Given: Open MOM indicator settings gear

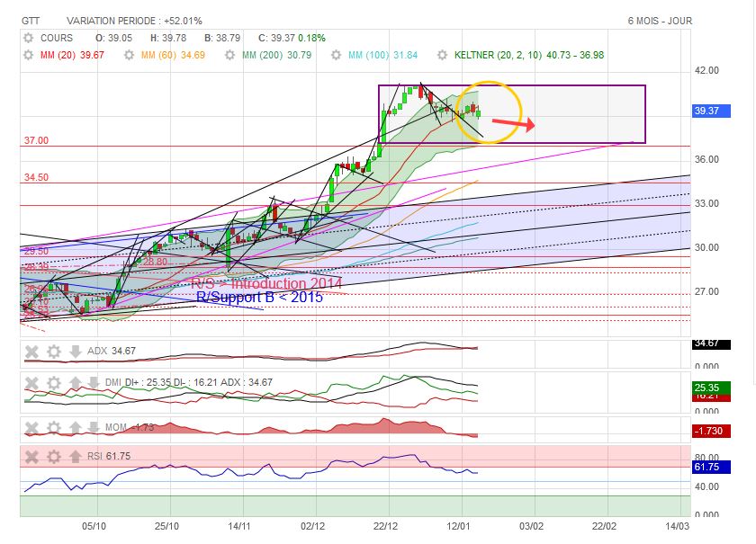Looking at the screenshot, I should tap(53, 427).
